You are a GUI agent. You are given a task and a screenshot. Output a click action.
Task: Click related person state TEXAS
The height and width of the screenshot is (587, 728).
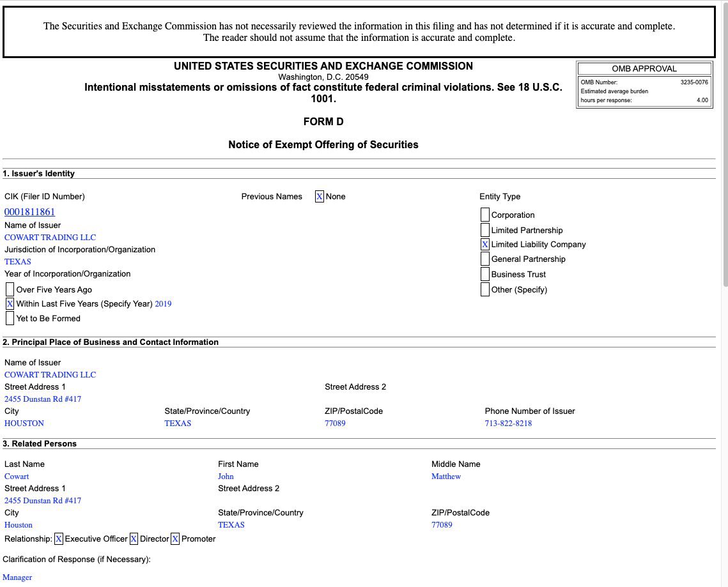231,525
